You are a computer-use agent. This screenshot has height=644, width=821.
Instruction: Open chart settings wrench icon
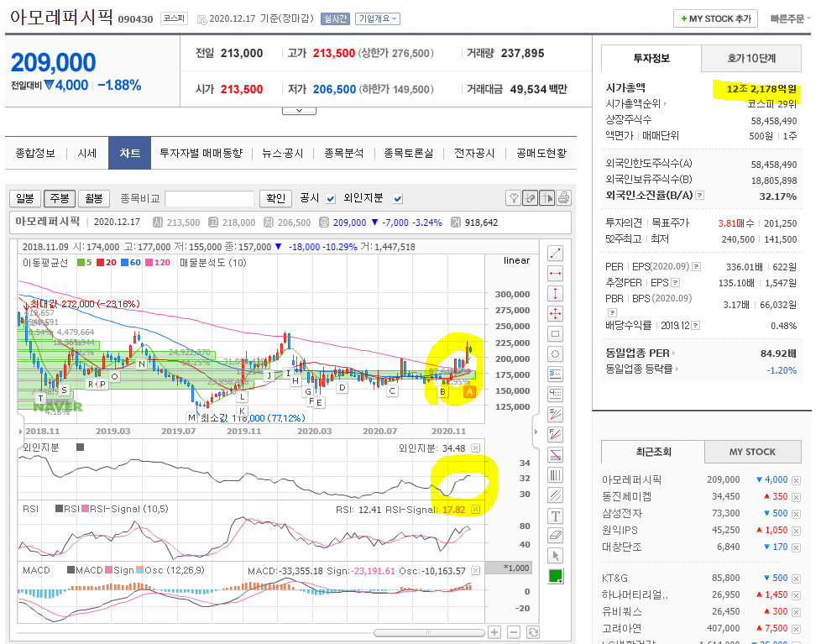514,198
